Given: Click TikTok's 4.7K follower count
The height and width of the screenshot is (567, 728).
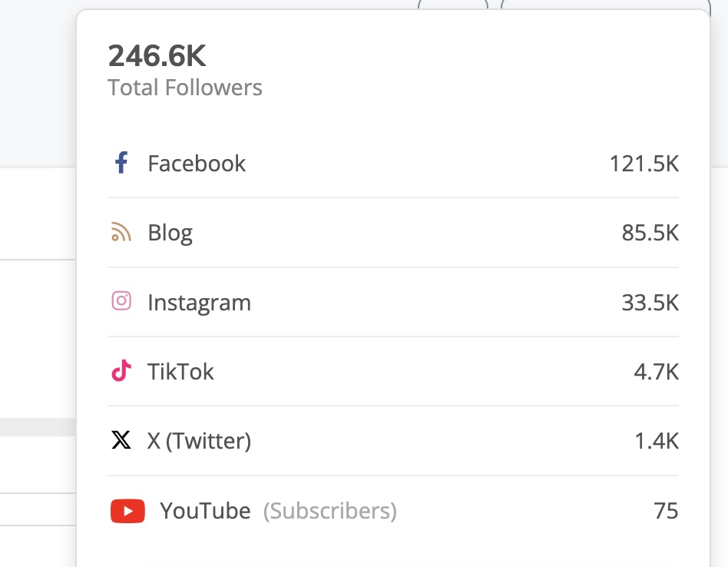Looking at the screenshot, I should tap(656, 372).
